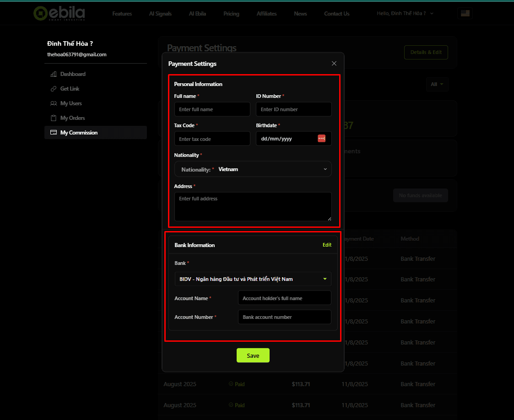Click the US flag language icon top right
The image size is (514, 420).
465,13
